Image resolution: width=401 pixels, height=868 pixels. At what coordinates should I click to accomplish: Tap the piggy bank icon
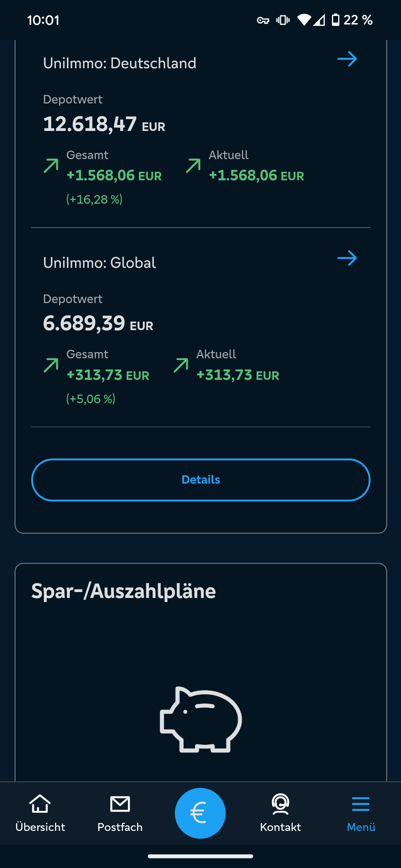point(200,719)
